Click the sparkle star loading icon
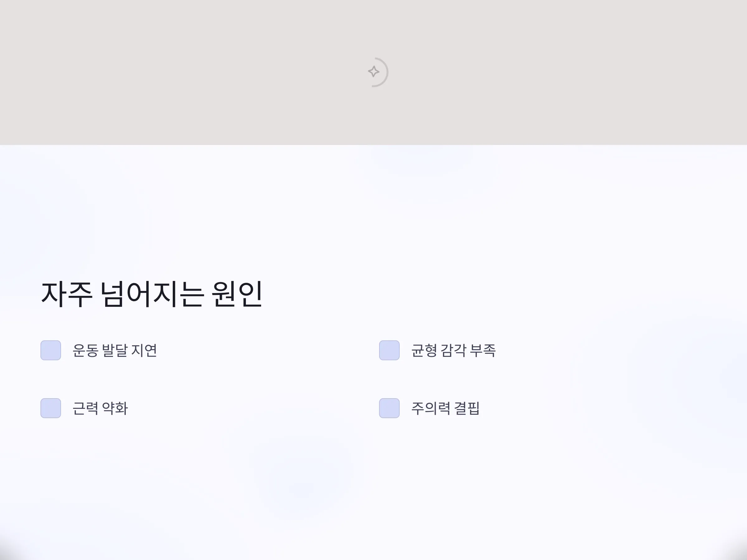 pos(374,72)
